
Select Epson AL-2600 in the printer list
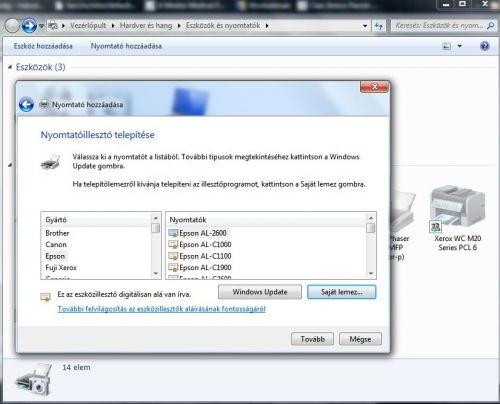click(x=203, y=233)
